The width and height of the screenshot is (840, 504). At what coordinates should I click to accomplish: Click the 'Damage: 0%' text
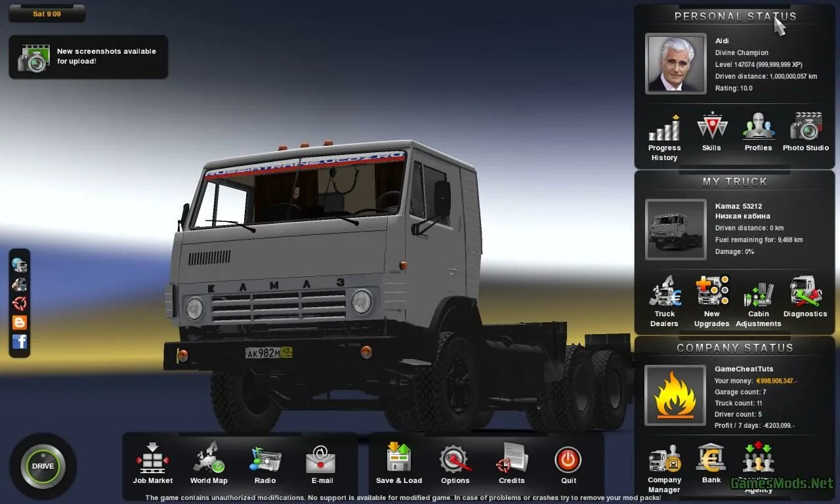pyautogui.click(x=734, y=252)
